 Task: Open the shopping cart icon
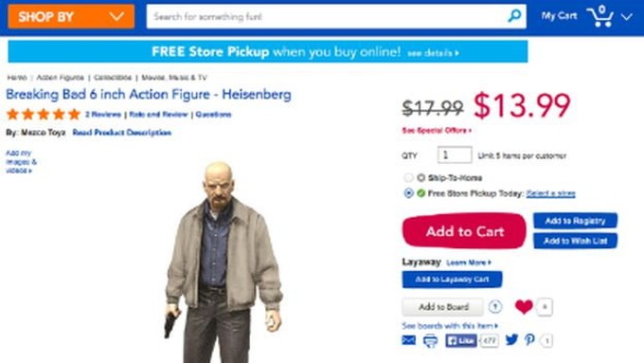600,16
